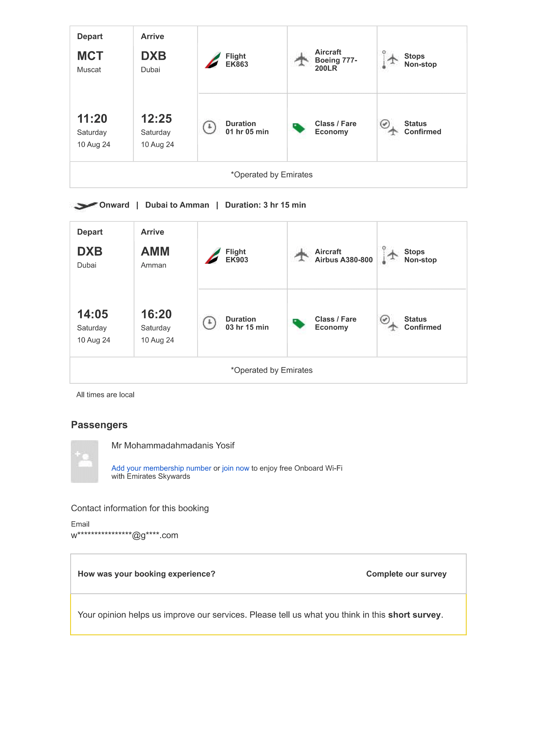
Task: Click the clock icon beside 01 hr 05 min
Action: (209, 127)
